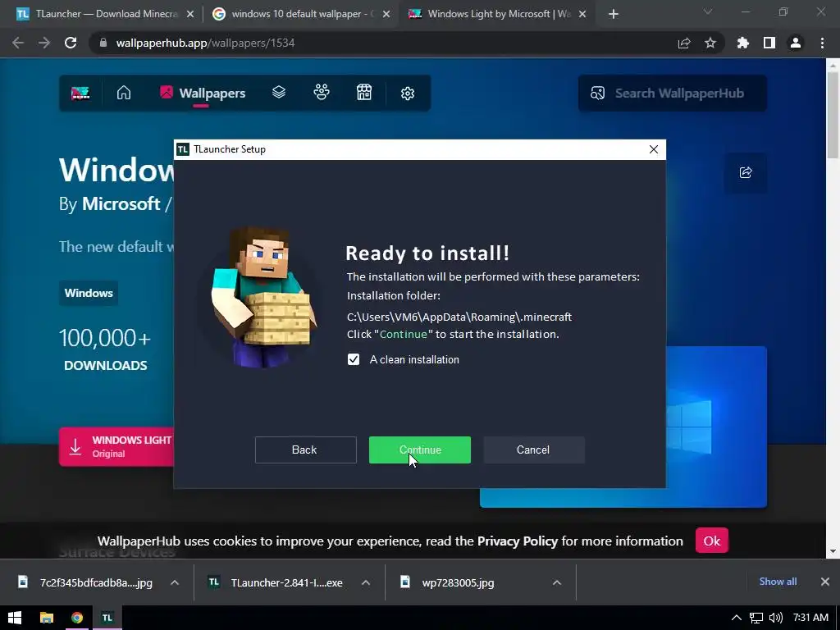Viewport: 840px width, 630px height.
Task: Cancel the TLauncher installation
Action: click(x=533, y=450)
